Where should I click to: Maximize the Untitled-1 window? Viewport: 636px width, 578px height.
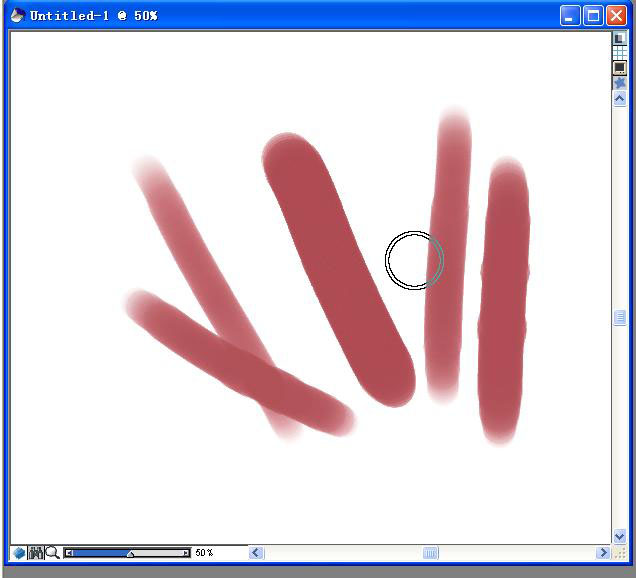[x=593, y=16]
